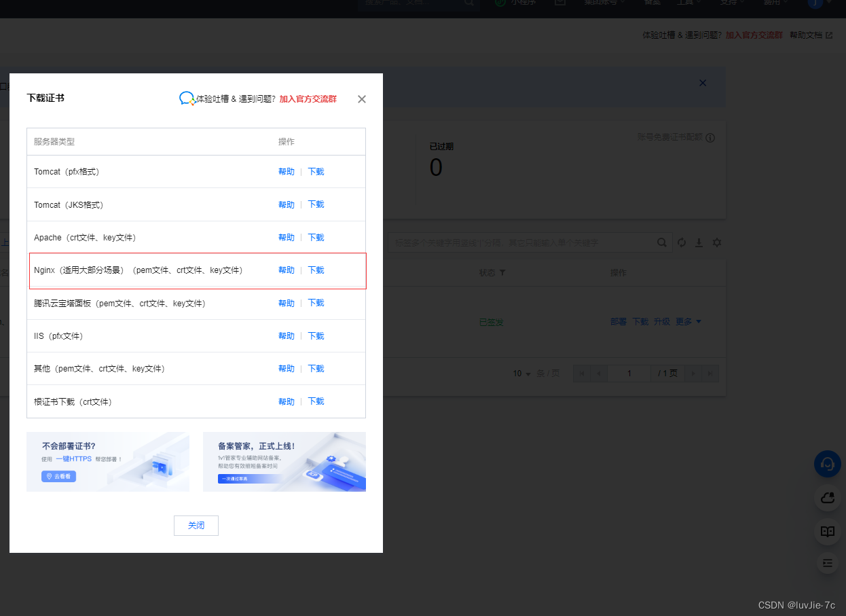Image resolution: width=846 pixels, height=616 pixels.
Task: Expand the 支持 menu in the top bar
Action: coord(733,3)
